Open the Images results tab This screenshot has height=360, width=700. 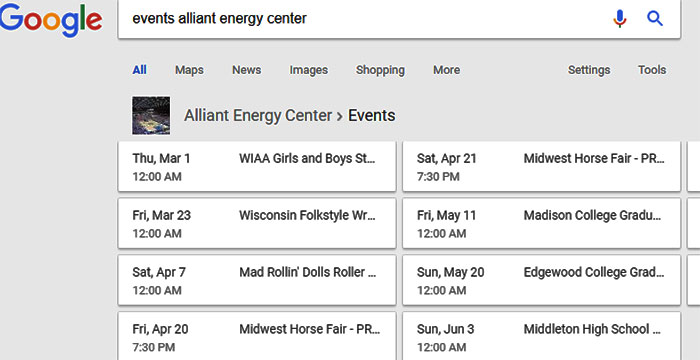pos(308,70)
